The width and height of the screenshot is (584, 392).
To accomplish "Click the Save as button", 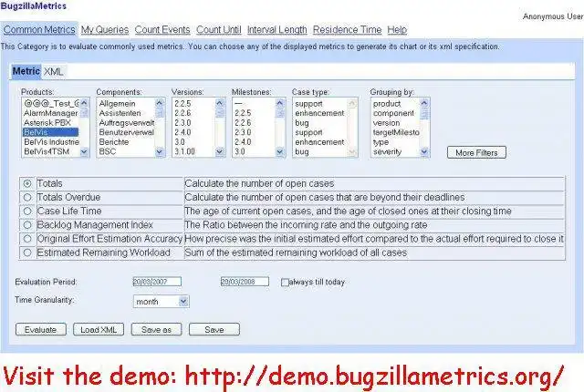I will 156,329.
